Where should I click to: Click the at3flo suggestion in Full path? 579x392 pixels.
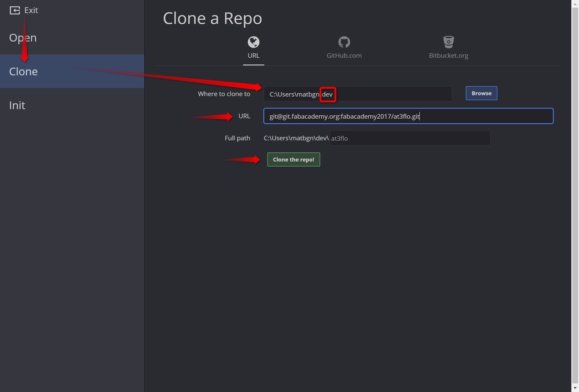click(x=339, y=138)
